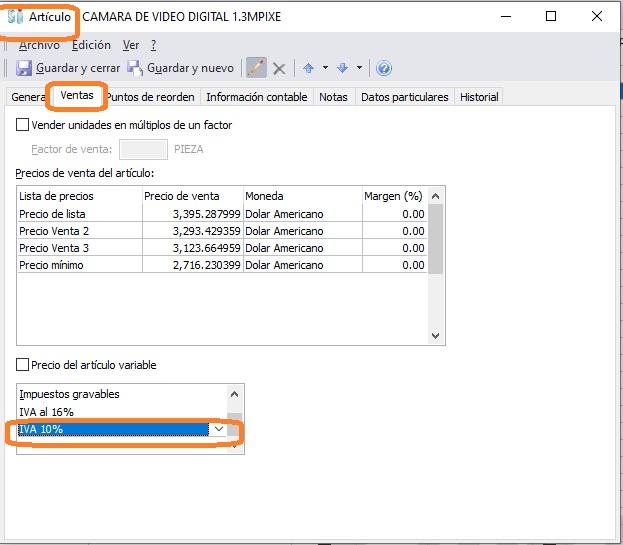This screenshot has width=623, height=545.
Task: Open the ? help menu
Action: tap(153, 45)
